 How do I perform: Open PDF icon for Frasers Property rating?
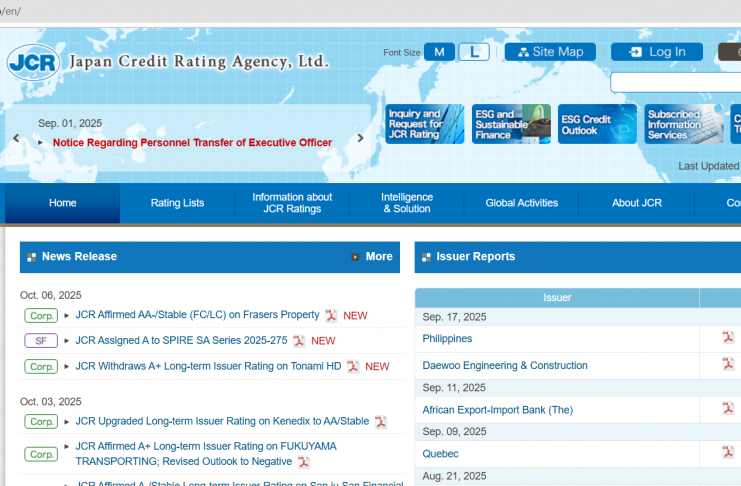coord(331,315)
